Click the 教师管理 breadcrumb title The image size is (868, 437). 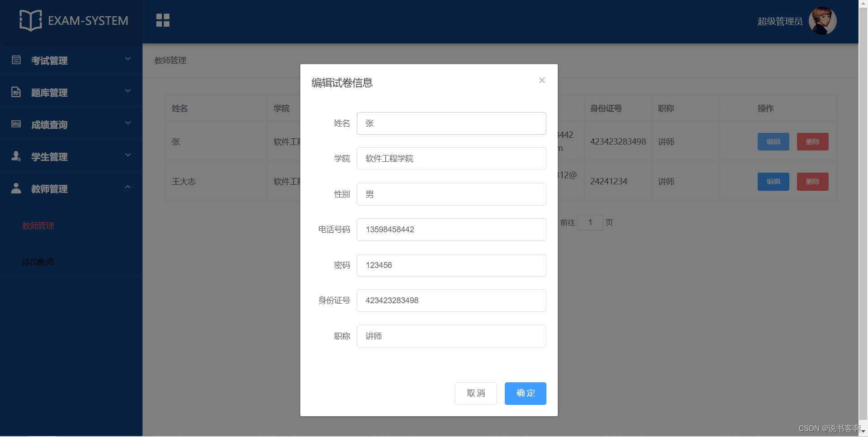tap(171, 61)
